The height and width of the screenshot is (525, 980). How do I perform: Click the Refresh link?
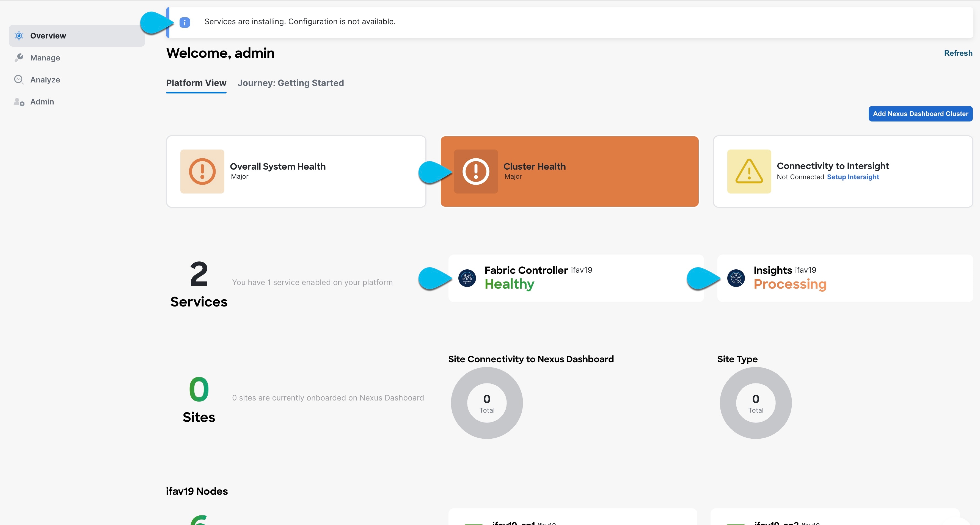click(958, 53)
